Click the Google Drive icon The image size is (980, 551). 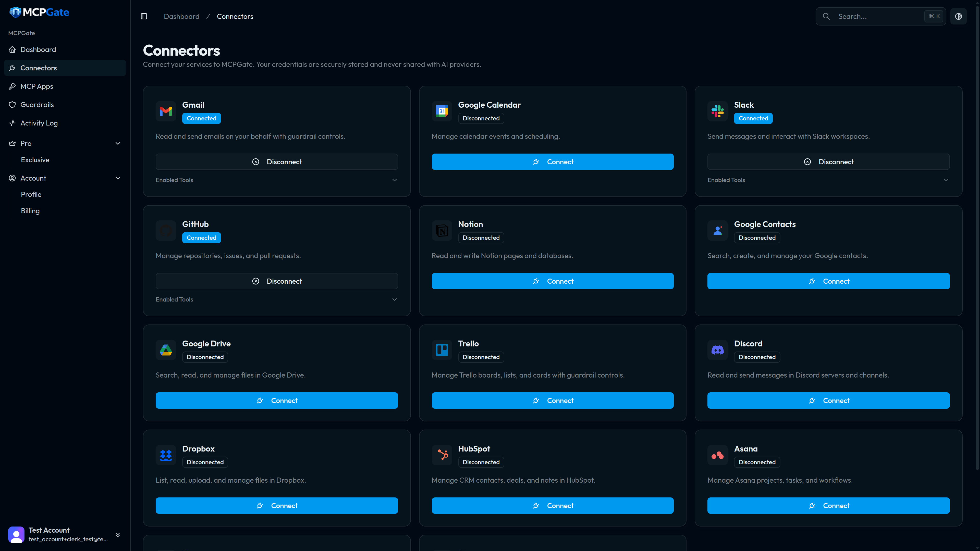(x=166, y=350)
